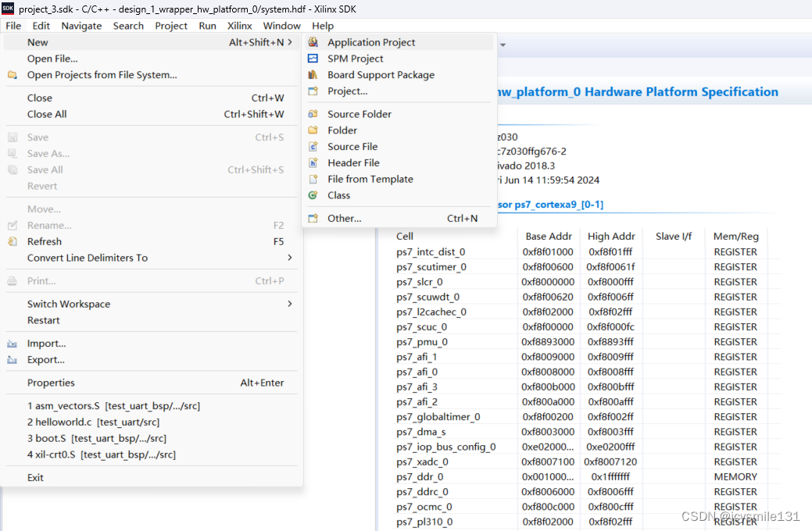Click the Base Addr column header
This screenshot has height=531, width=812.
coord(549,237)
